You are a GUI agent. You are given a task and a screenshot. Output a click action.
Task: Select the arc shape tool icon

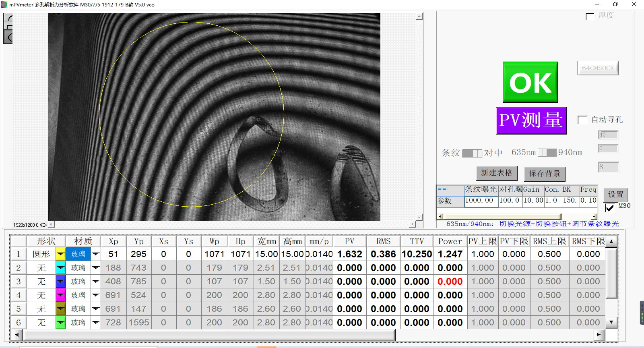click(8, 17)
